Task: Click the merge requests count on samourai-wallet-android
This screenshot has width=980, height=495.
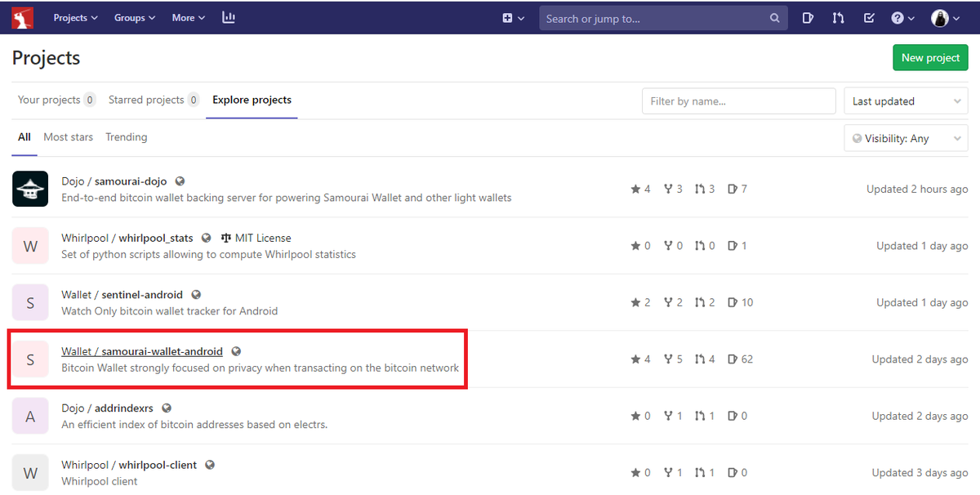Action: tap(705, 359)
